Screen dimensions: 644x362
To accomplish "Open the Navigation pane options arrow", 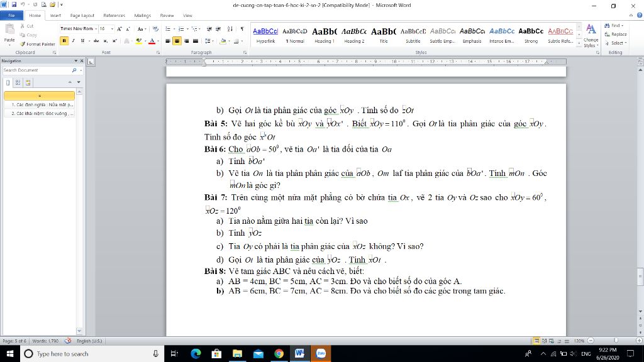I will coord(75,61).
